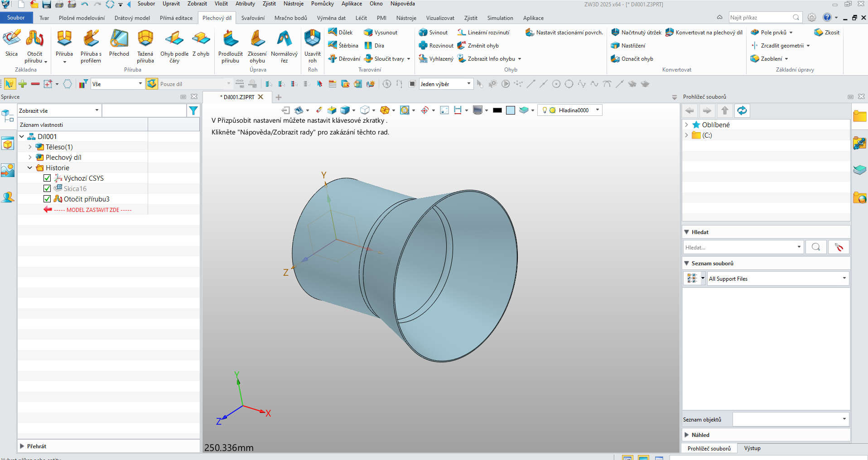Toggle the Skica16 checkbox
Viewport: 868px width, 460px height.
47,188
